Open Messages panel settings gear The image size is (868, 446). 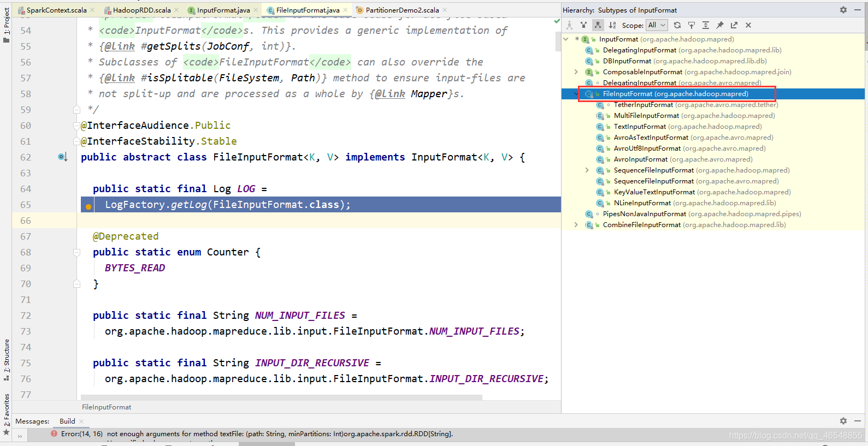pyautogui.click(x=843, y=421)
